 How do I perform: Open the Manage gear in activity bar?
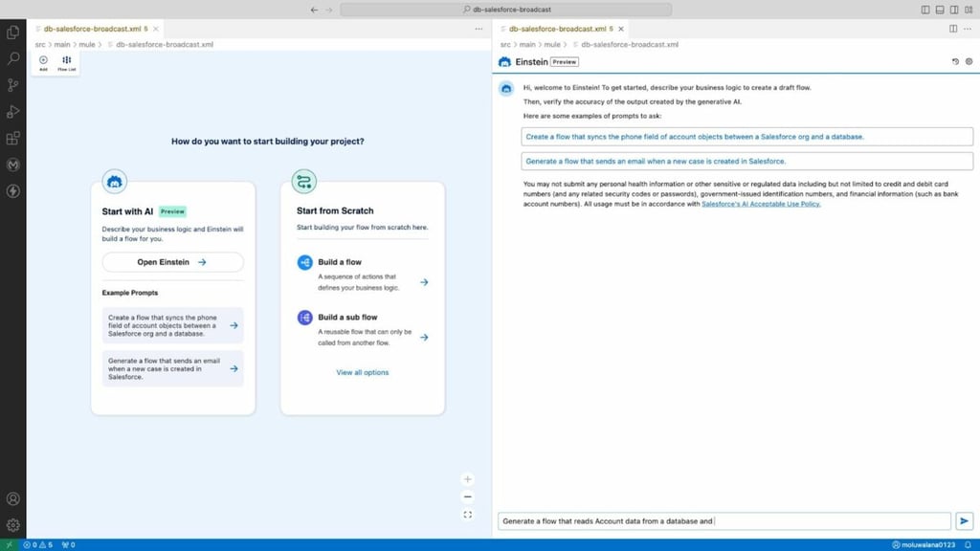12,525
